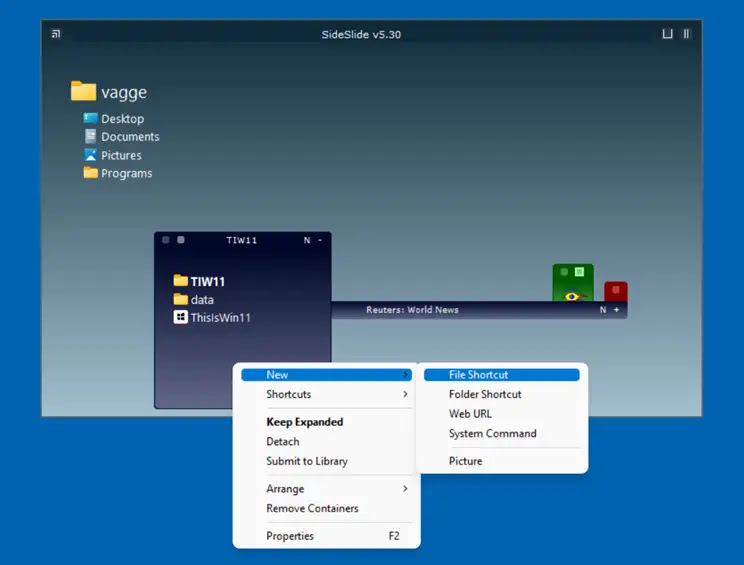Click the Pictures label text
The height and width of the screenshot is (565, 744).
pos(121,155)
